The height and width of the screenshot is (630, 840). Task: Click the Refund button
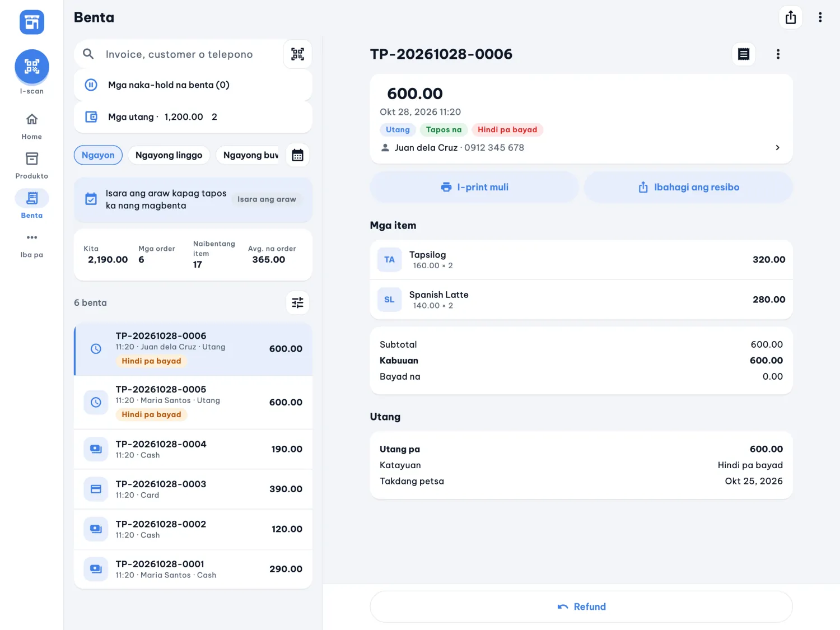coord(581,606)
